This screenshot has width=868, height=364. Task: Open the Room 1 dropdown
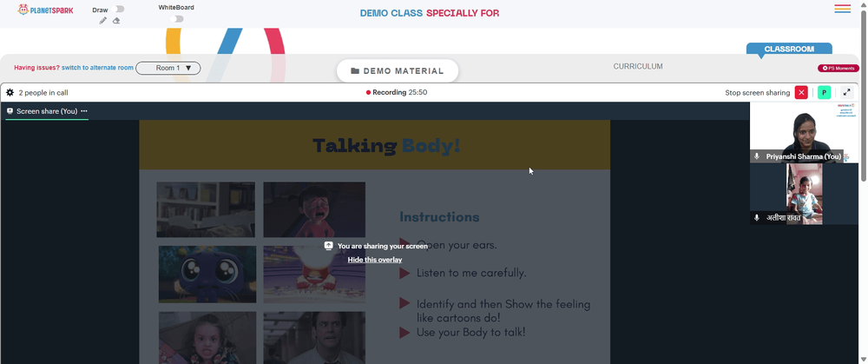click(168, 68)
